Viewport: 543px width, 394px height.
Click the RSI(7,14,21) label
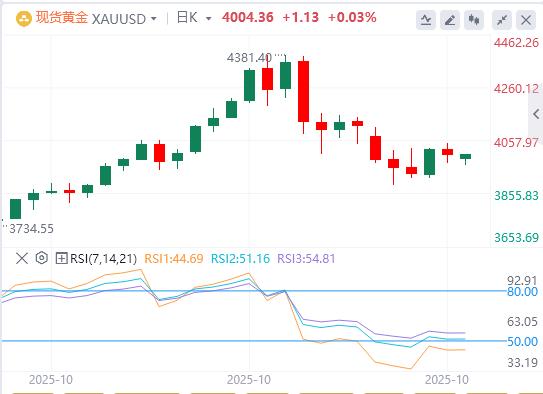click(103, 259)
